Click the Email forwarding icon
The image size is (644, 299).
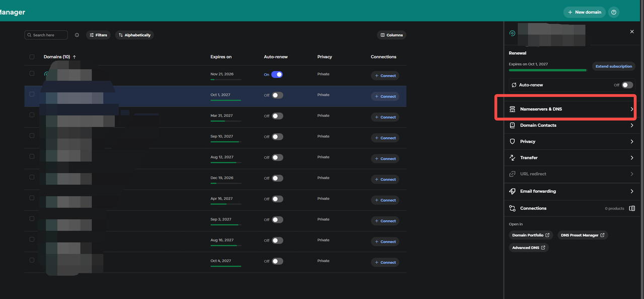pyautogui.click(x=512, y=191)
